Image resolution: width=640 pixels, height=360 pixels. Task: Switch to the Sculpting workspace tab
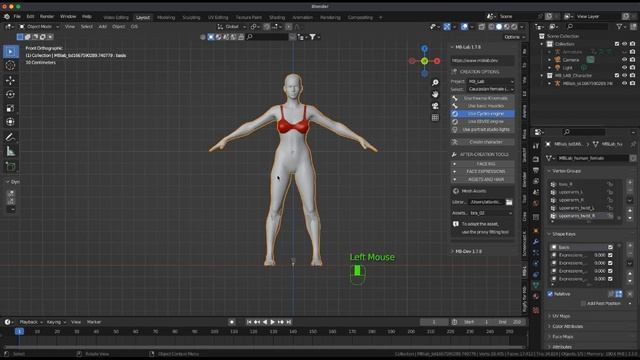tap(191, 18)
